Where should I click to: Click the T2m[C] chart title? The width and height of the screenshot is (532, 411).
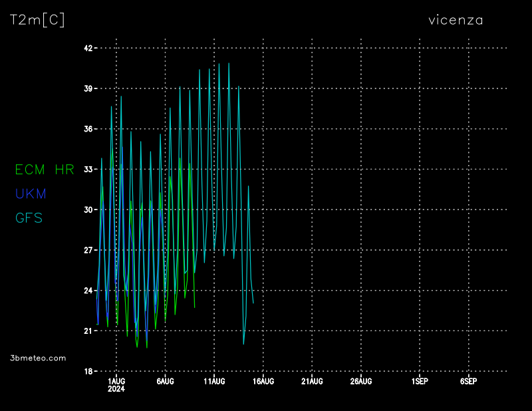pos(37,20)
